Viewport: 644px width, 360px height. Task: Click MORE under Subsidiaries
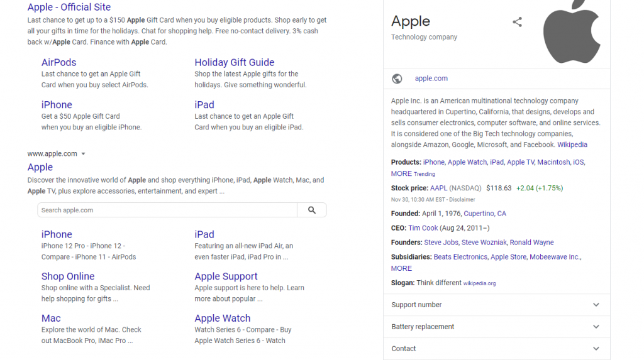401,268
